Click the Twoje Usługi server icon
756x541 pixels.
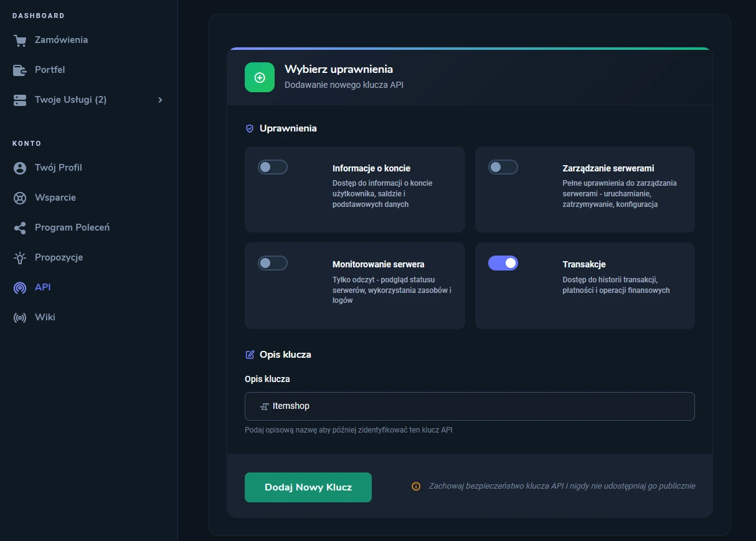(x=20, y=100)
